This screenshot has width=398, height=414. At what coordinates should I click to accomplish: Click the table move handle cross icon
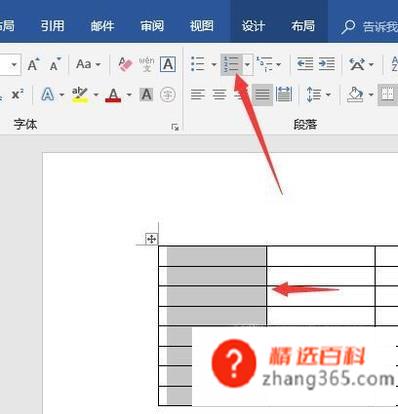(x=151, y=239)
